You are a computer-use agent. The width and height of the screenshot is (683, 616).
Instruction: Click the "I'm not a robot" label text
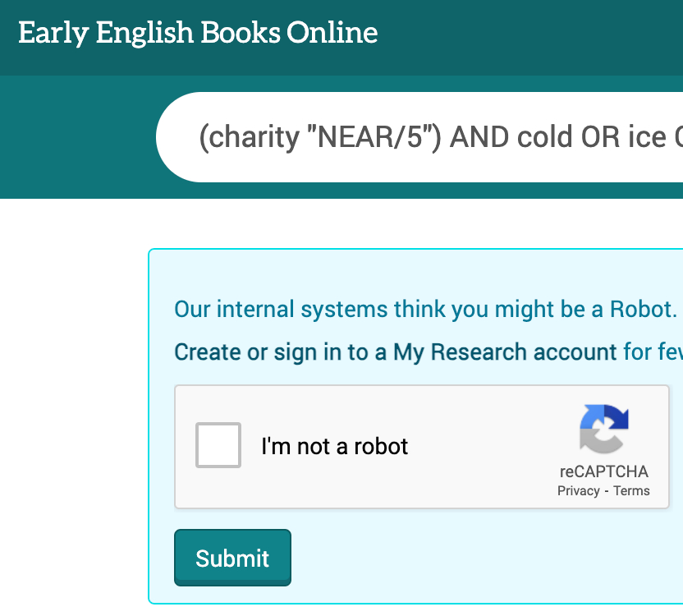pos(334,446)
